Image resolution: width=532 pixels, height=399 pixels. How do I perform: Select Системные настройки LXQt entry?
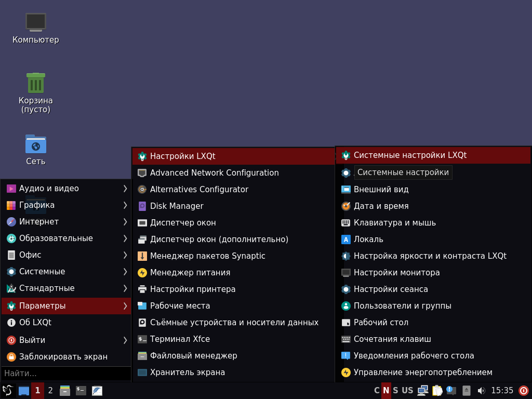[433, 155]
